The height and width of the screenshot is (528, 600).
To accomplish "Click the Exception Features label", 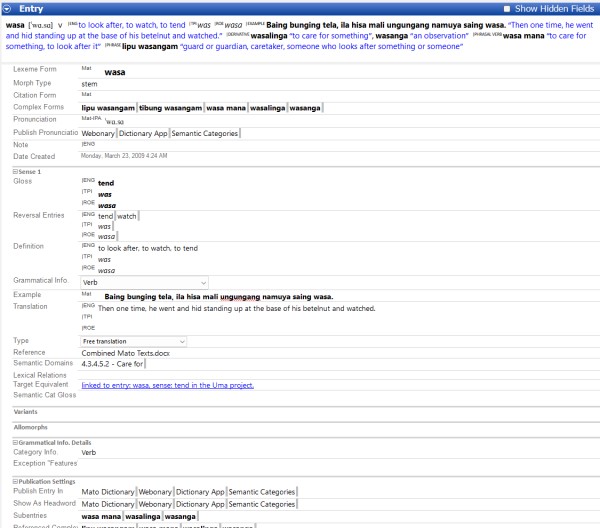I will click(x=45, y=463).
